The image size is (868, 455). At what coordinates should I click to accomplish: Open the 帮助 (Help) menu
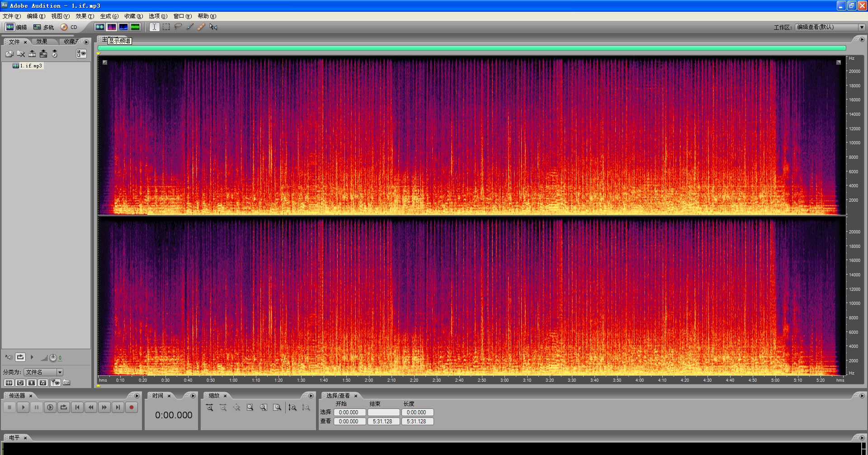(207, 16)
